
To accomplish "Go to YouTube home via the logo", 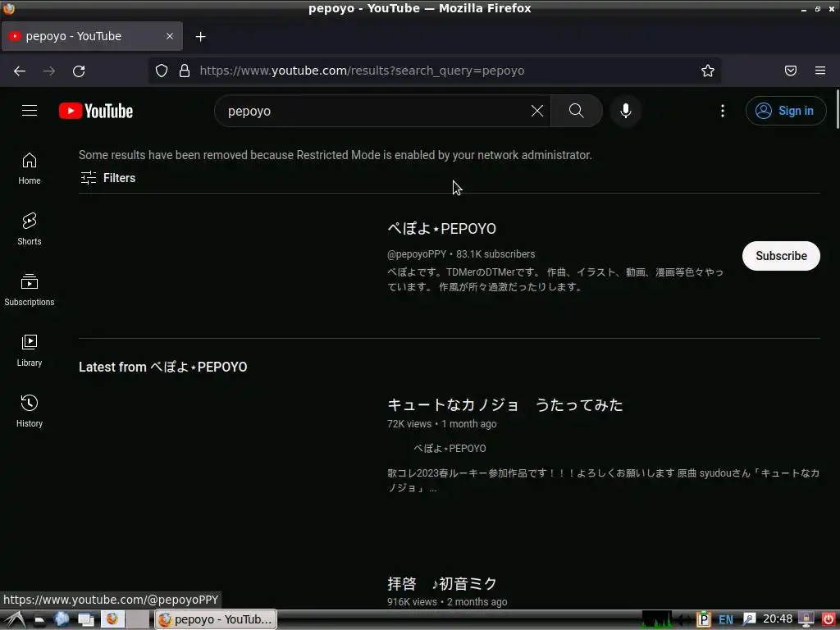I will [96, 111].
